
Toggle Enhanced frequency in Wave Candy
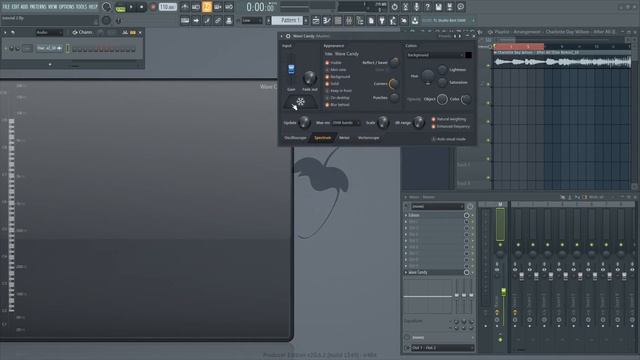click(451, 127)
